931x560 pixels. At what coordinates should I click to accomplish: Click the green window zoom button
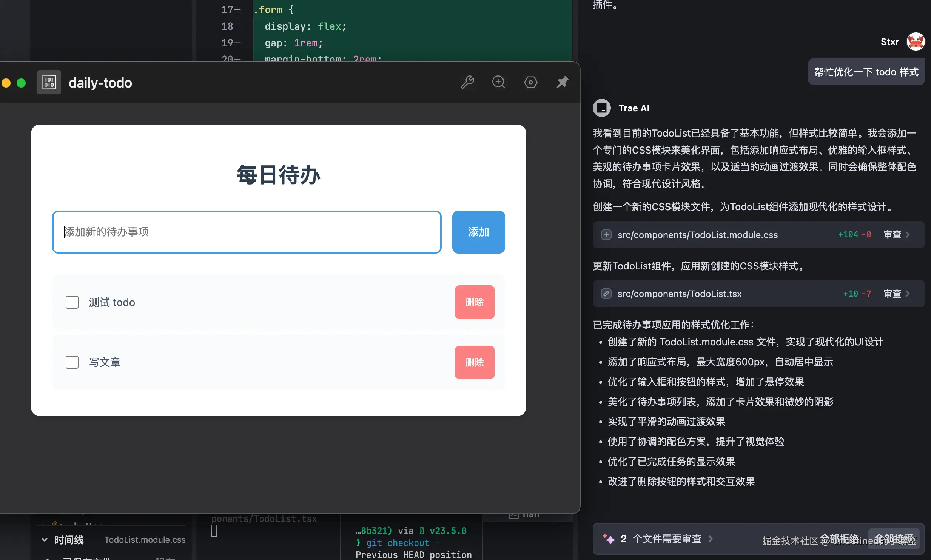(21, 83)
